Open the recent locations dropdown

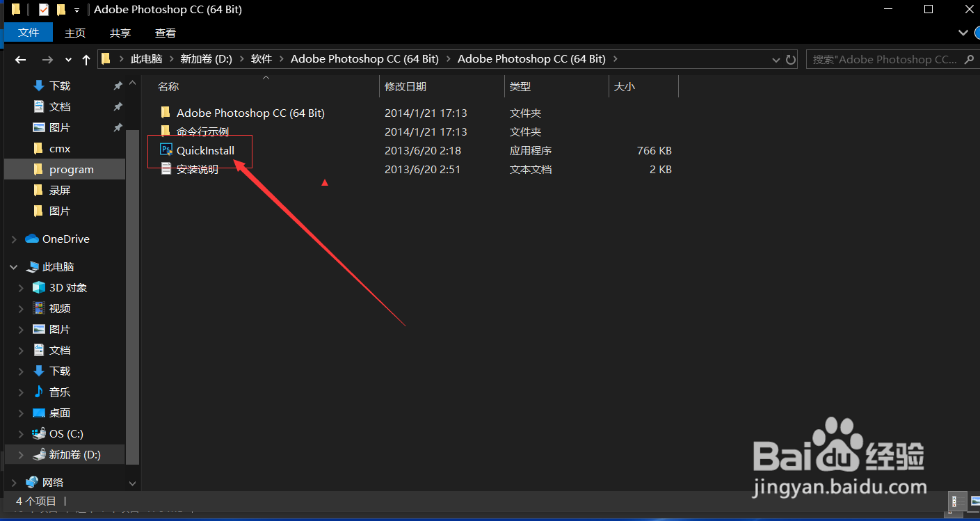pos(67,60)
